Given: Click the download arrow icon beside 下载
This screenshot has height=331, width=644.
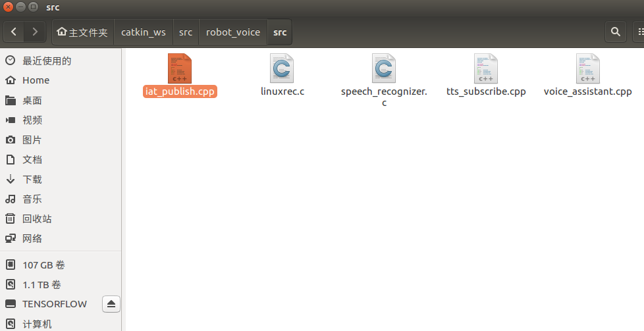Looking at the screenshot, I should 11,179.
